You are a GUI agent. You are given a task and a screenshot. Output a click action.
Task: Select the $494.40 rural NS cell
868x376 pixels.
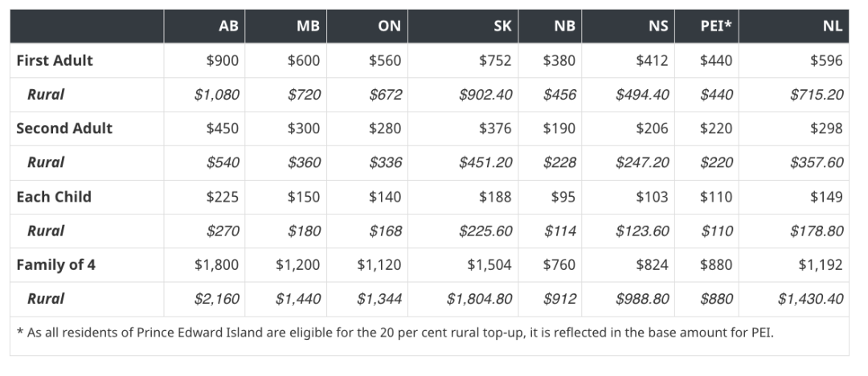[x=642, y=95]
